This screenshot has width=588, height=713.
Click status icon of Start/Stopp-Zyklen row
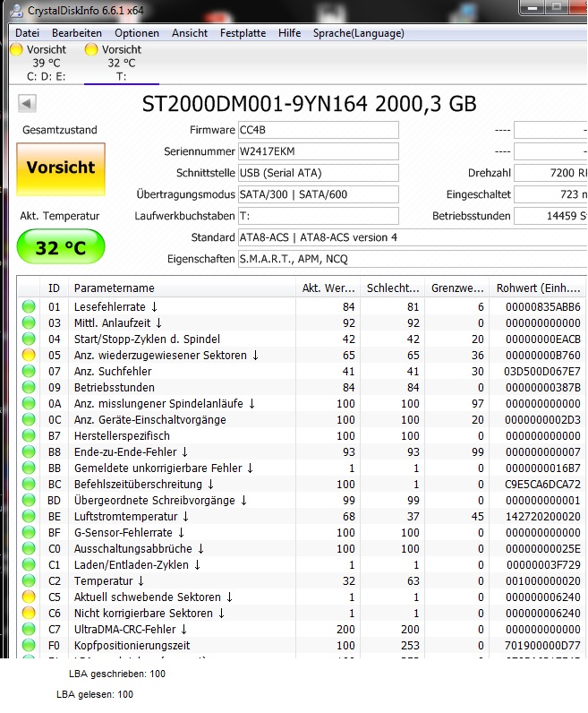click(x=29, y=339)
